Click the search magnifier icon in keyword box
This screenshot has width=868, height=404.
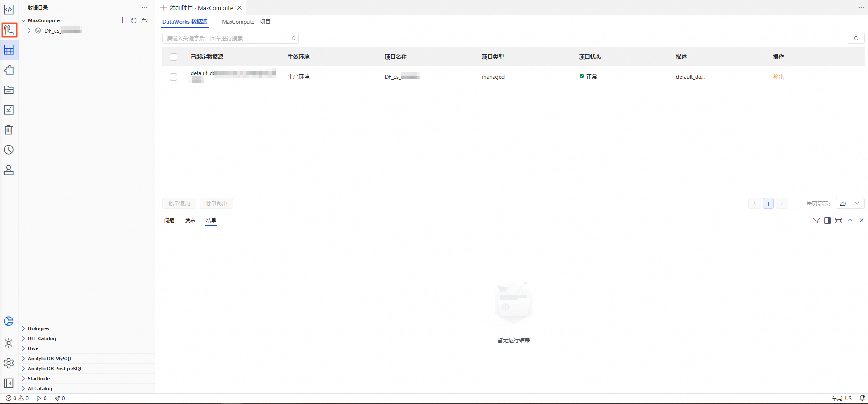point(294,38)
